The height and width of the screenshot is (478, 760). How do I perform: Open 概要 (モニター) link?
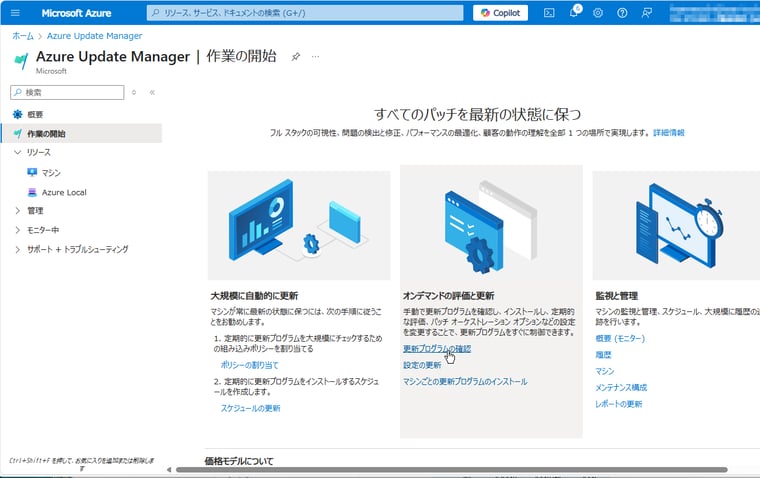pos(620,338)
